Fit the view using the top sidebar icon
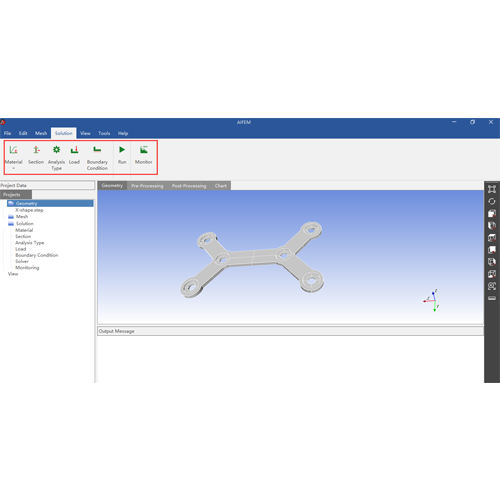This screenshot has width=500, height=500. pos(492,189)
